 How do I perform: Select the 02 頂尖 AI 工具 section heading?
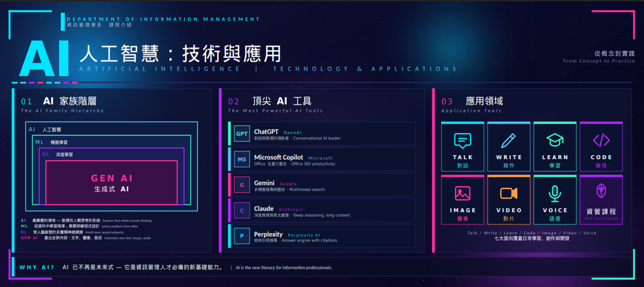(269, 101)
